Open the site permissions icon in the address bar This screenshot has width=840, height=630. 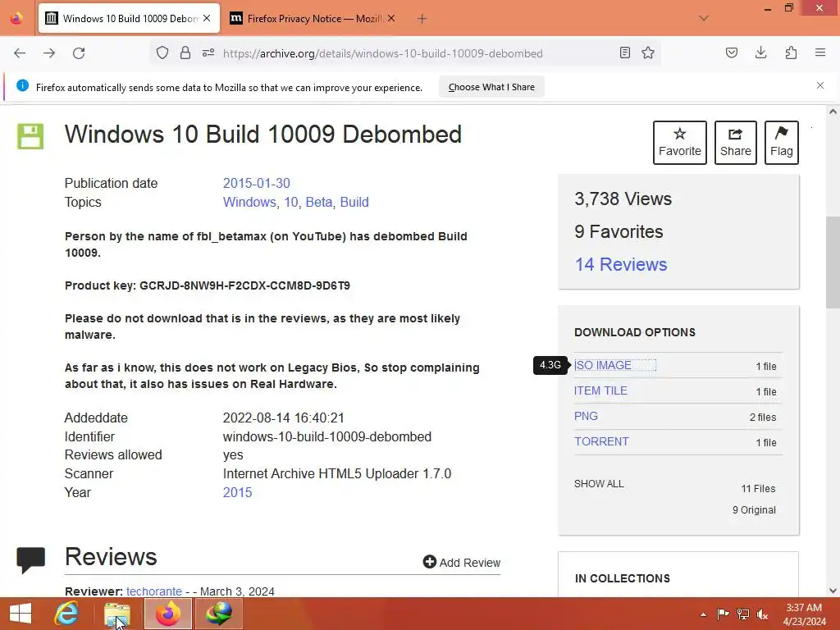[208, 52]
